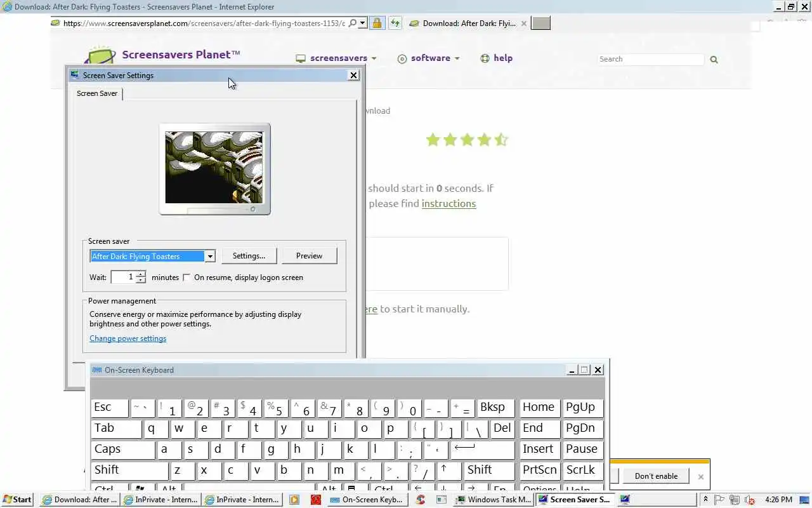Close the Screen Saver Settings dialog
812x508 pixels.
tap(353, 75)
